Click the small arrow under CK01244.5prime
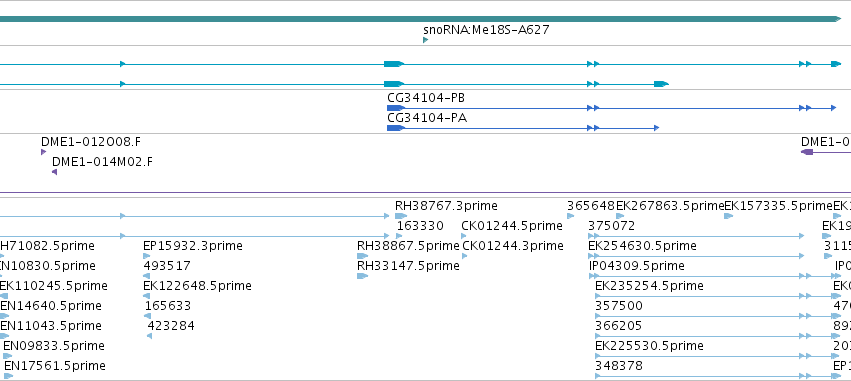 pos(463,236)
